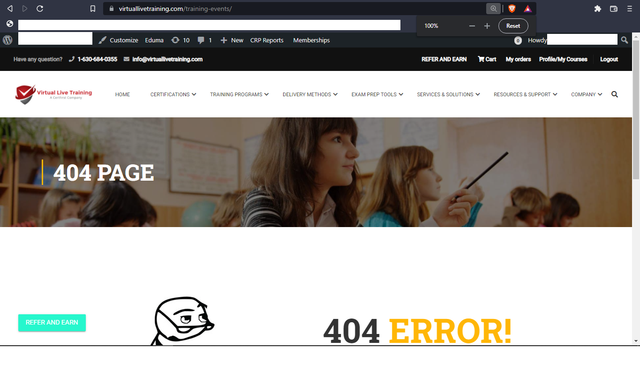Click the page vertical scrollbar thumb

point(636,109)
